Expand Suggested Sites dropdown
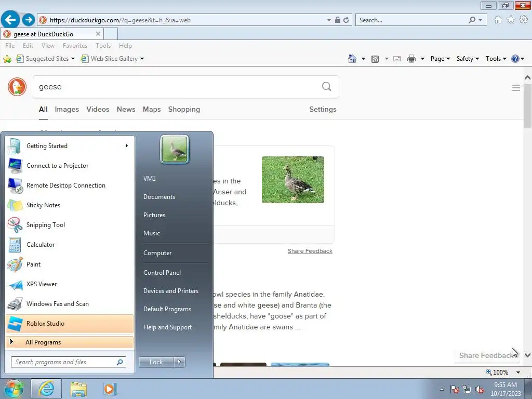 point(73,59)
